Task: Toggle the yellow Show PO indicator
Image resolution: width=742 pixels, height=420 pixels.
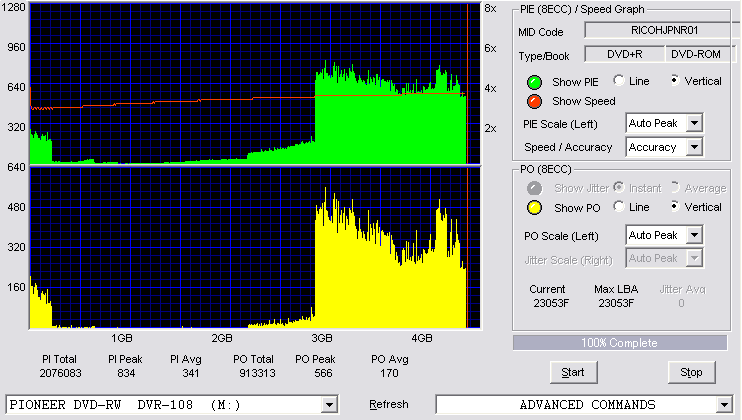Action: tap(534, 208)
